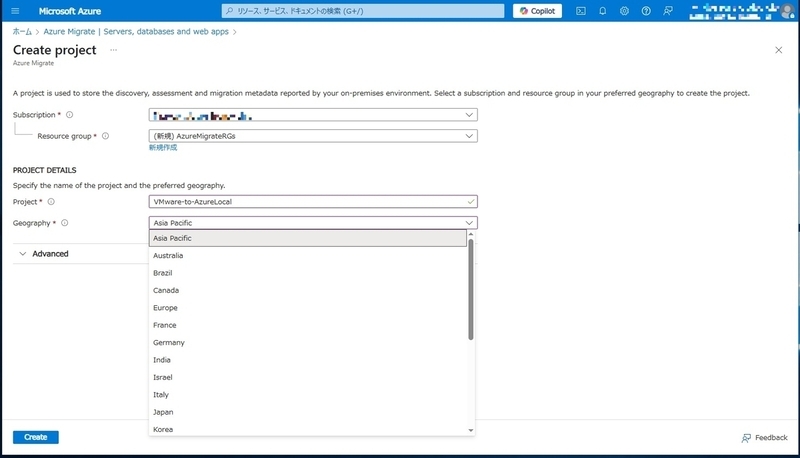This screenshot has height=458, width=800.
Task: Show info tooltip for Geography
Action: tap(64, 223)
